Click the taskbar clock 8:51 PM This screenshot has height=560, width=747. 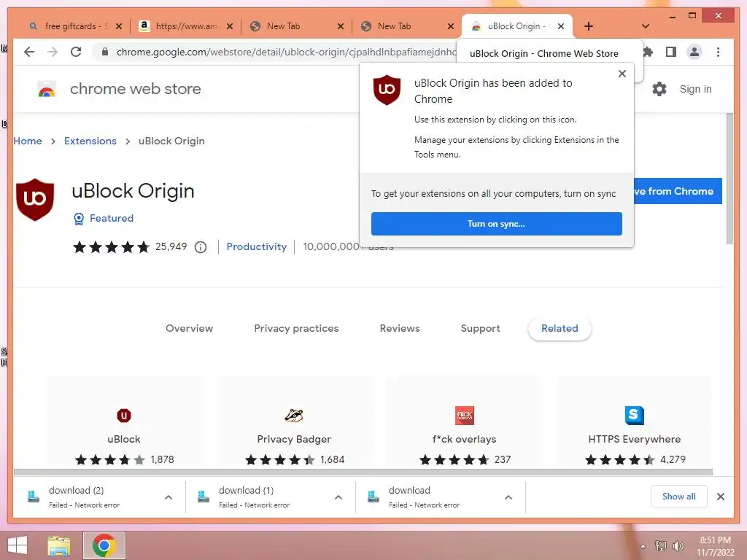(715, 546)
